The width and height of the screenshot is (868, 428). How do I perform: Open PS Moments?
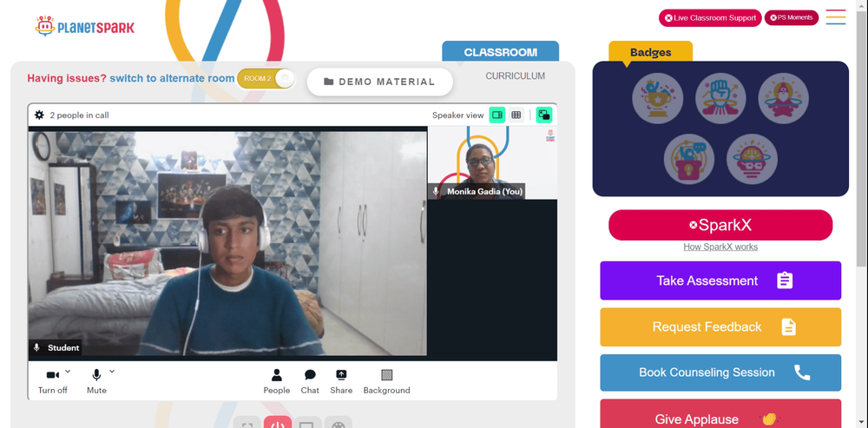[791, 17]
